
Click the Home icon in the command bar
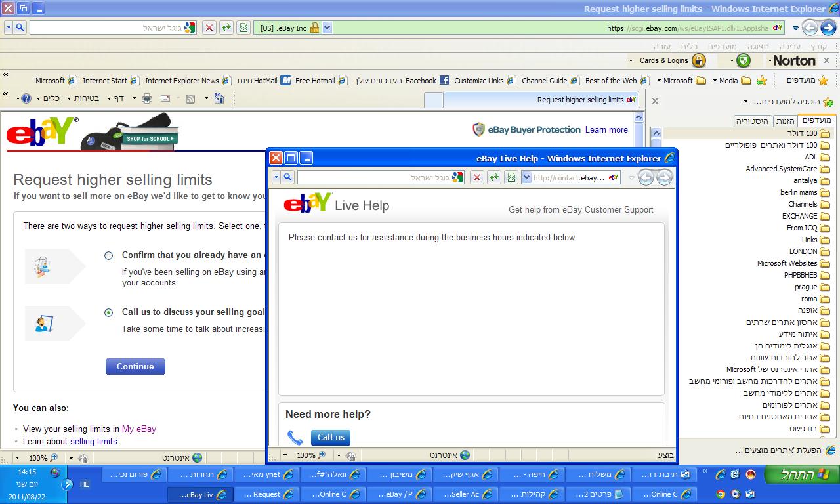click(219, 98)
